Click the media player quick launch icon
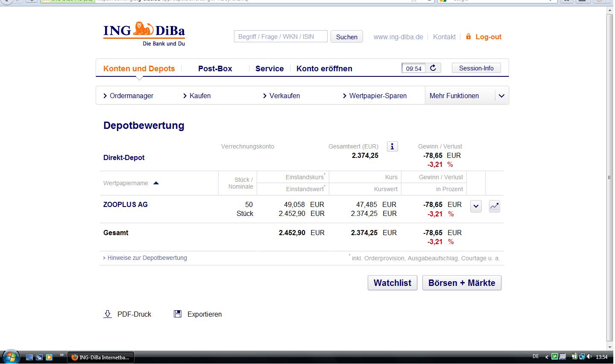The height and width of the screenshot is (364, 615). pyautogui.click(x=49, y=357)
